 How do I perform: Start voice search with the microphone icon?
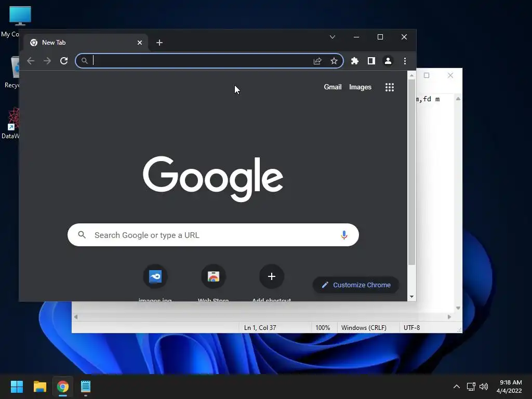[344, 235]
